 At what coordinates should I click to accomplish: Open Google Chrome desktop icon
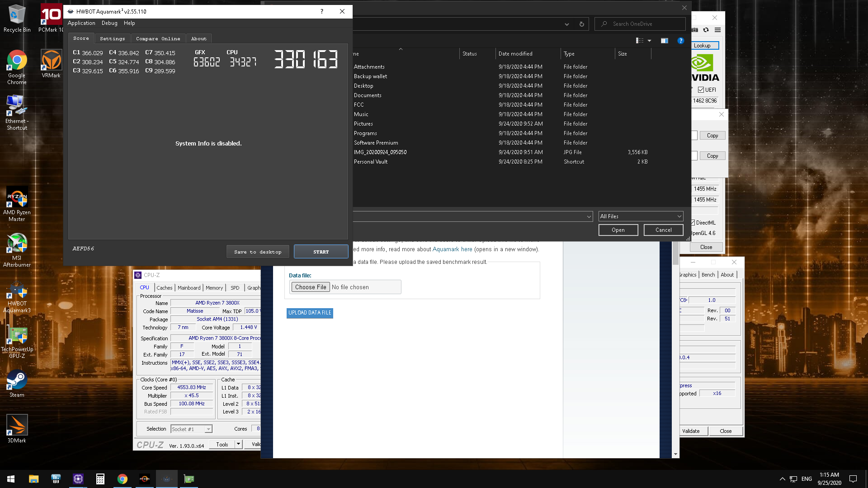point(17,67)
